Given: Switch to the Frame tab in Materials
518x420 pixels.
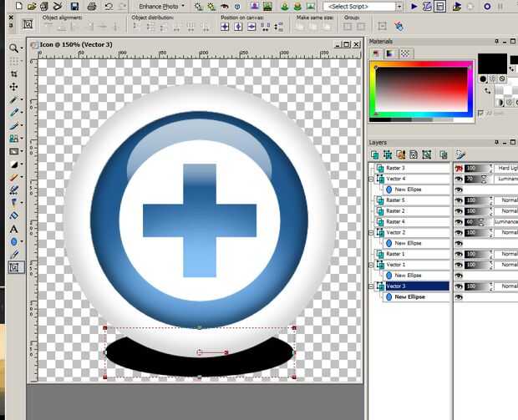Looking at the screenshot, I should (x=376, y=53).
